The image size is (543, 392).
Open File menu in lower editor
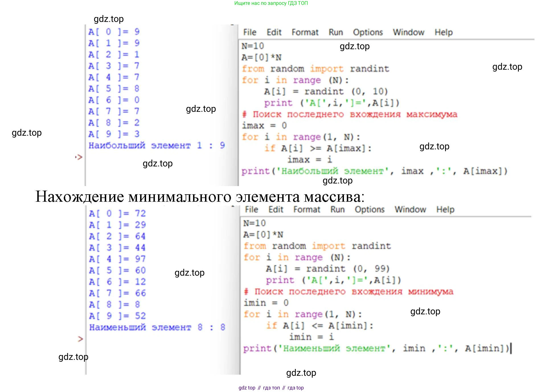click(251, 209)
